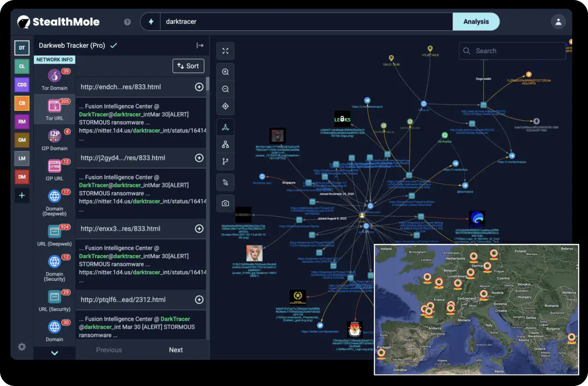Open the help question mark icon
The height and width of the screenshot is (386, 588).
127,22
